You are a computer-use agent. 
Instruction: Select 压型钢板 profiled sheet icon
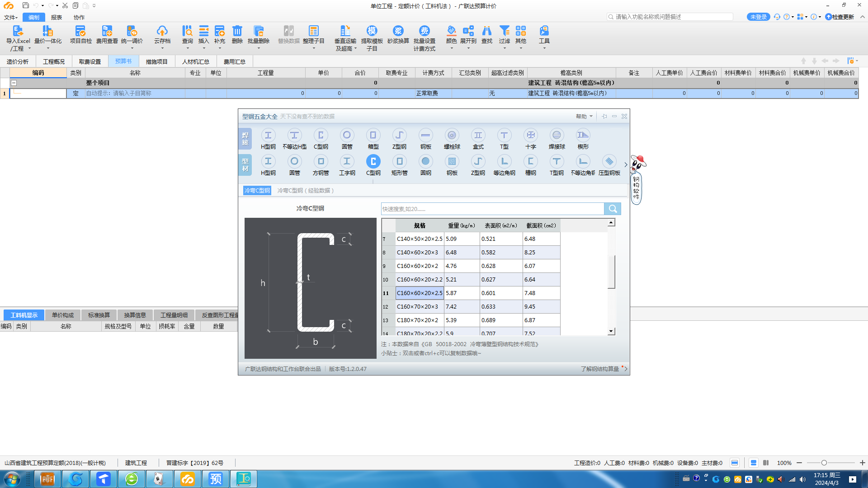[x=609, y=161]
